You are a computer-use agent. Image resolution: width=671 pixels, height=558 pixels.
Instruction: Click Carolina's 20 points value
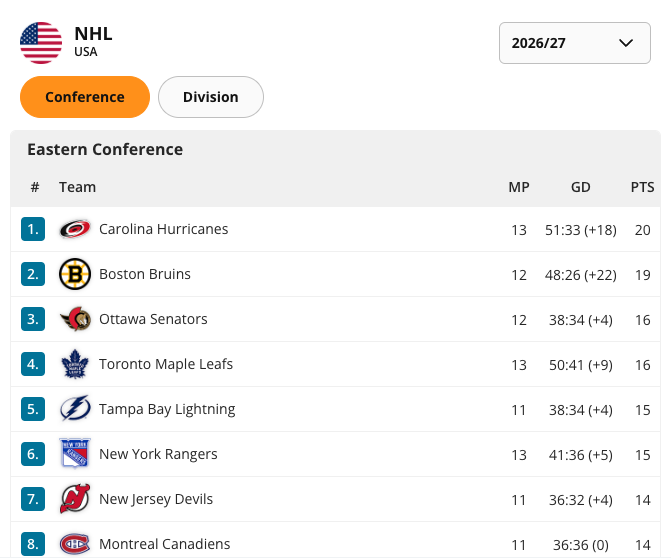point(642,230)
